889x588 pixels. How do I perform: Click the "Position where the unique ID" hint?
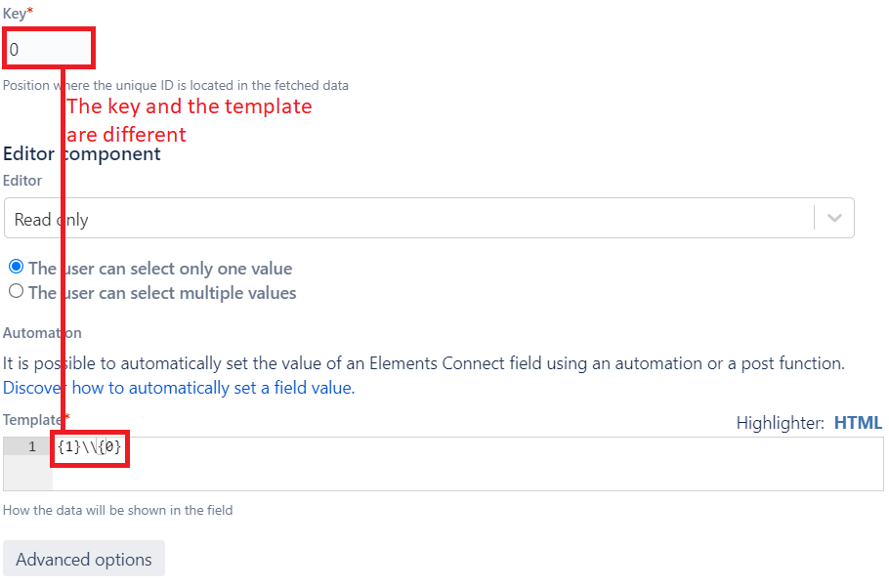pyautogui.click(x=176, y=86)
